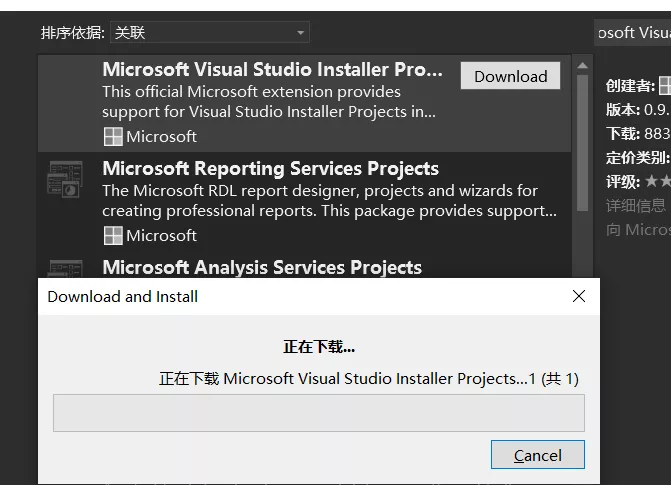Click the rating stars beside 评级
Screen dimensions: 671x485
tap(658, 181)
